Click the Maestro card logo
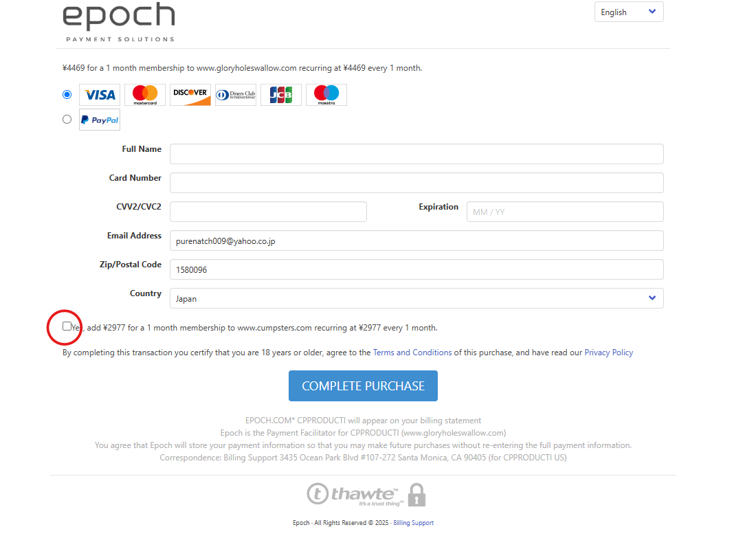This screenshot has height=558, width=756. coord(326,95)
